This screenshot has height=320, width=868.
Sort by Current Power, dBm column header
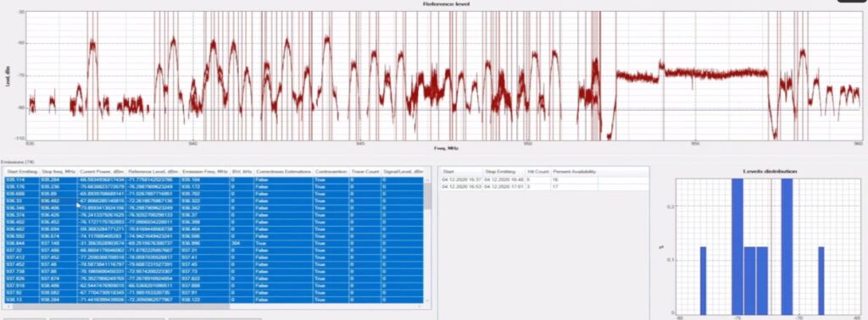point(102,172)
